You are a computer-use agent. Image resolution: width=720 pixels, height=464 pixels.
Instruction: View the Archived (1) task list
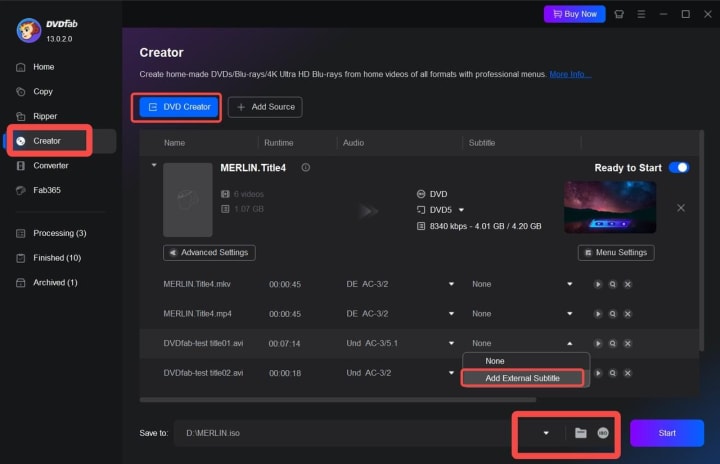click(x=55, y=283)
